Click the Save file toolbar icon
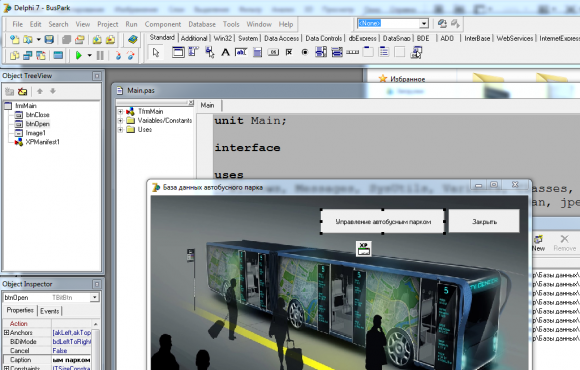This screenshot has width=580, height=370. pyautogui.click(x=49, y=39)
